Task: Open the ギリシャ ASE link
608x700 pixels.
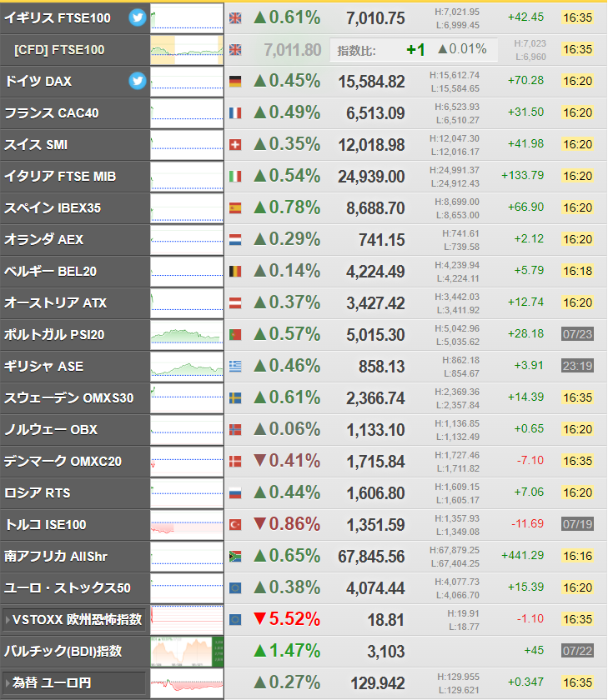Action: [x=43, y=367]
